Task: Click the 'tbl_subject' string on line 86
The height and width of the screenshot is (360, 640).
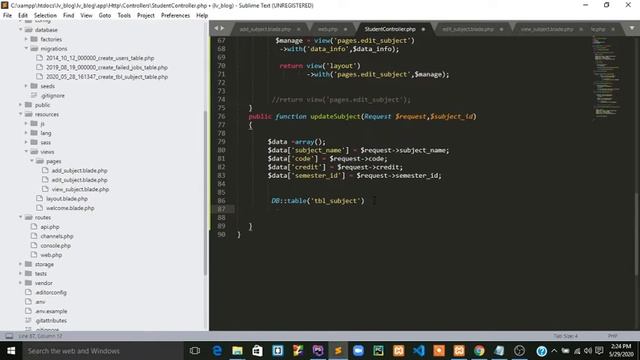Action: pos(337,201)
